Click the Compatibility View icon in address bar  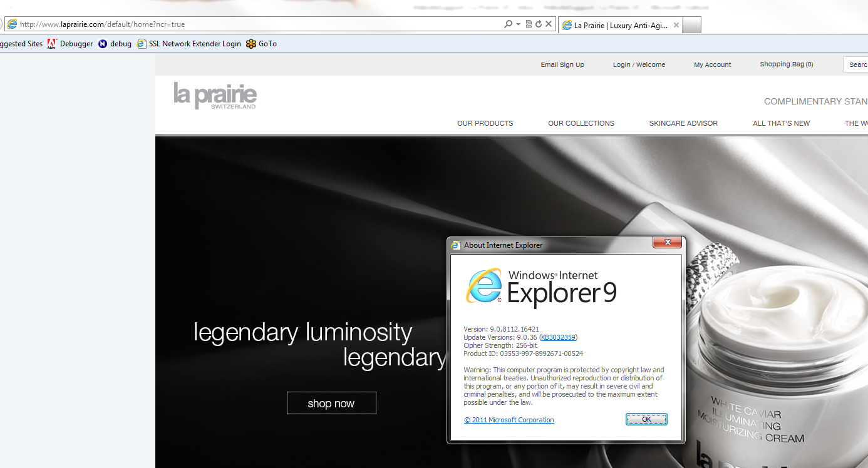coord(529,24)
